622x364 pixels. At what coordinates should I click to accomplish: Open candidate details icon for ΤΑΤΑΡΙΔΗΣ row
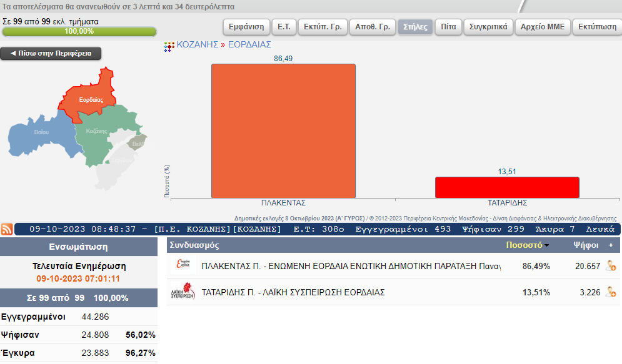point(611,292)
